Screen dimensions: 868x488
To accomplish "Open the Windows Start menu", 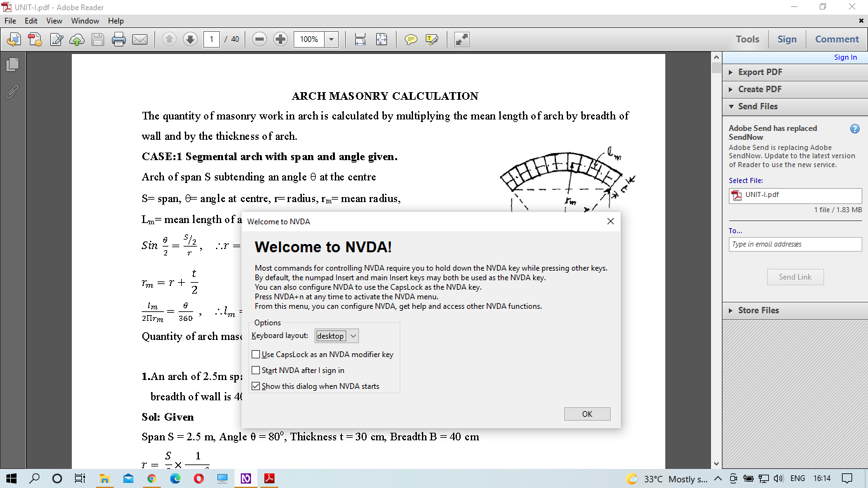I will (x=11, y=478).
